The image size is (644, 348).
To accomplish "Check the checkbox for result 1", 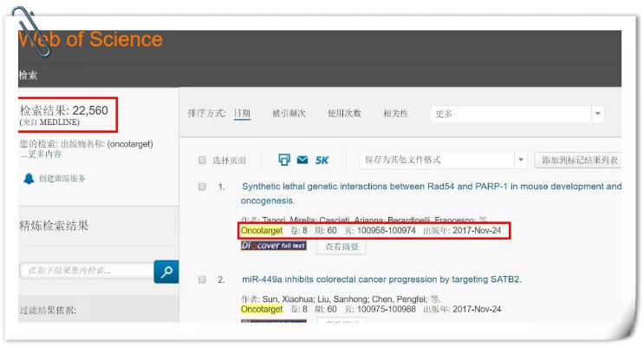I will coord(202,187).
